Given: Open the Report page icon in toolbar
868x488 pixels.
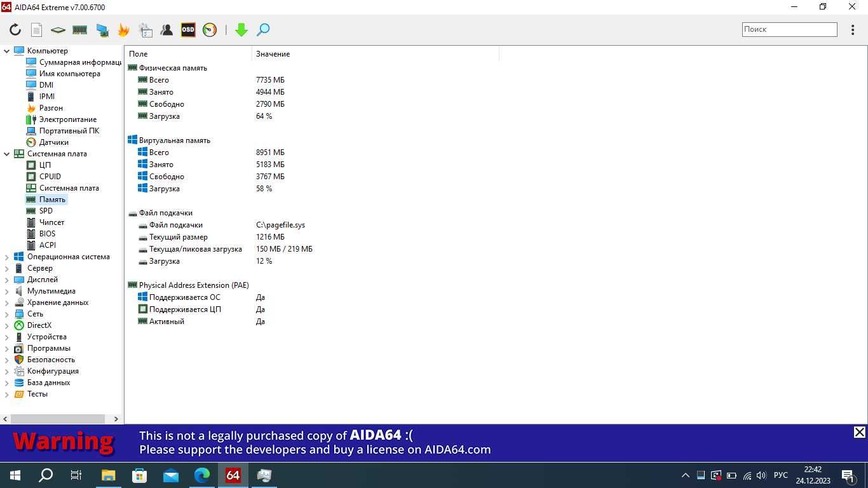Looking at the screenshot, I should tap(36, 29).
